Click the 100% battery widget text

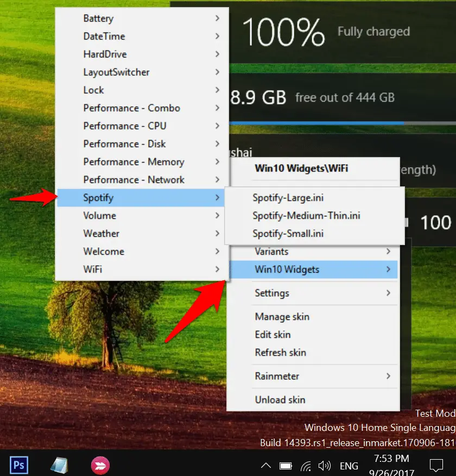point(284,32)
